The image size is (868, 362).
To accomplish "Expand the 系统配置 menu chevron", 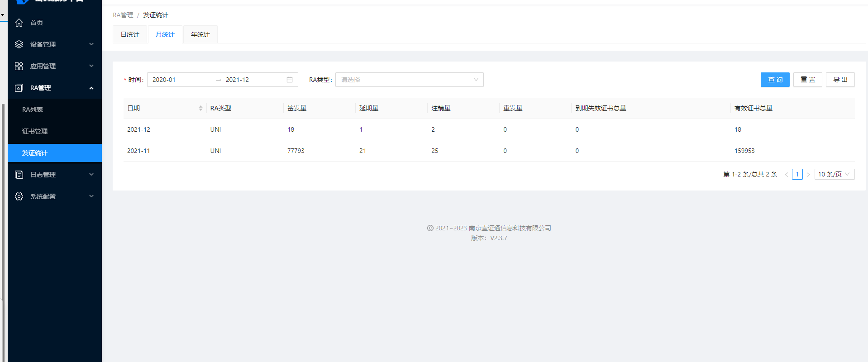I will (x=91, y=196).
